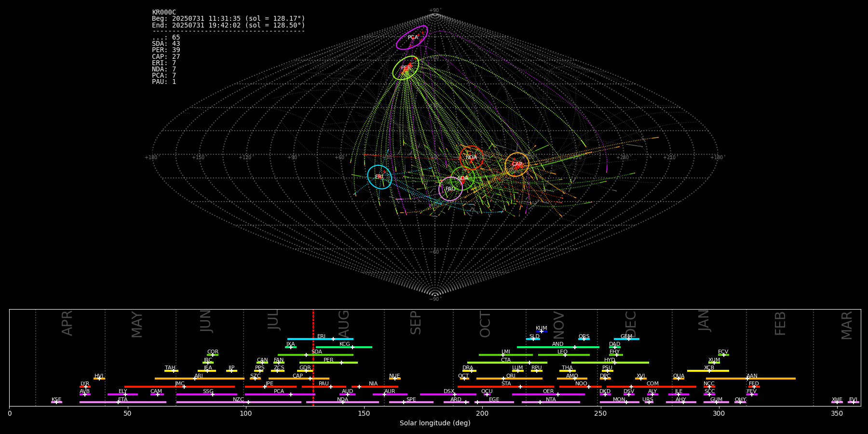Click the HYD shower bar in timeline
Viewport: 868px width, 434px height.
610,363
